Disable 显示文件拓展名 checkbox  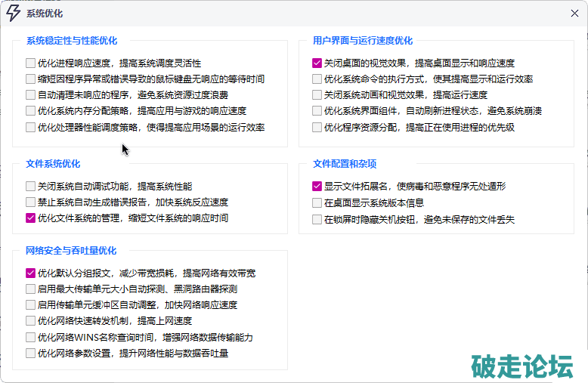[x=317, y=186]
